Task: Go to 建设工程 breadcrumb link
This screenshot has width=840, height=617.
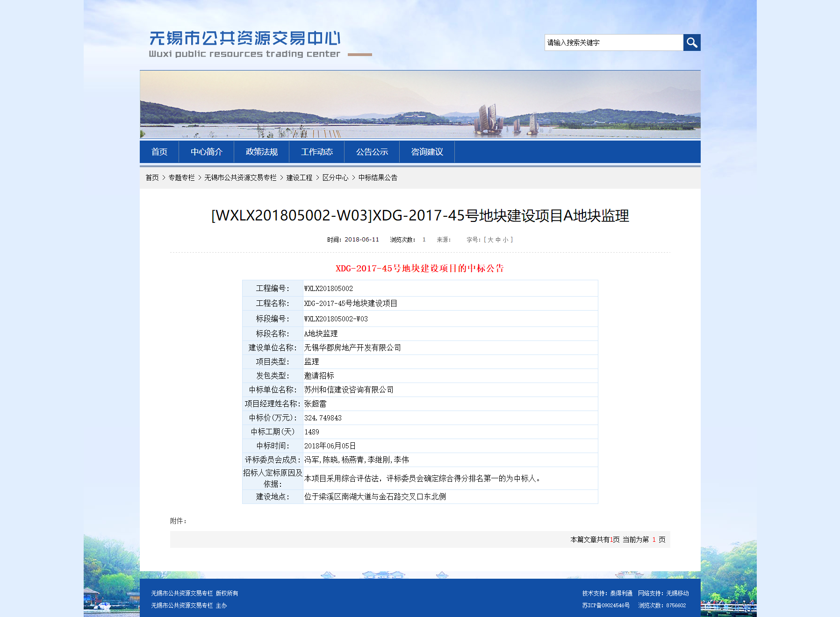Action: coord(299,177)
